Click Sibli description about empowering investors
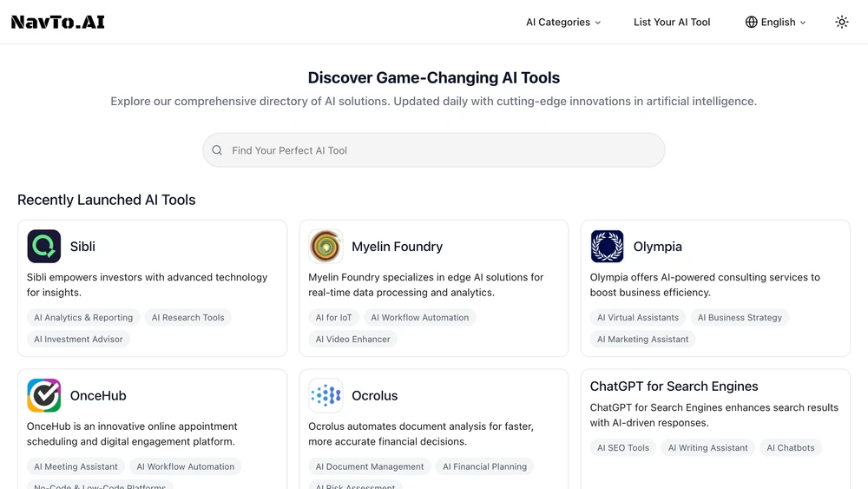868x489 pixels. [148, 285]
